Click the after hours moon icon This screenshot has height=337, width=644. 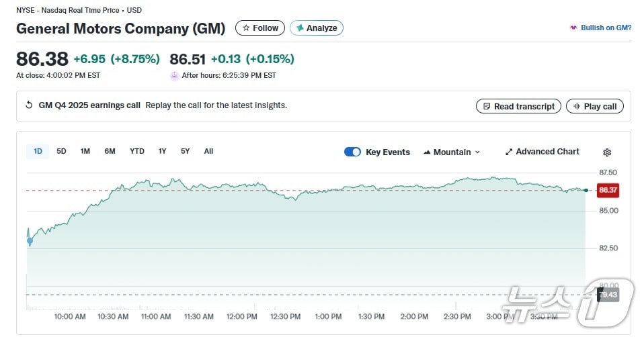click(175, 76)
